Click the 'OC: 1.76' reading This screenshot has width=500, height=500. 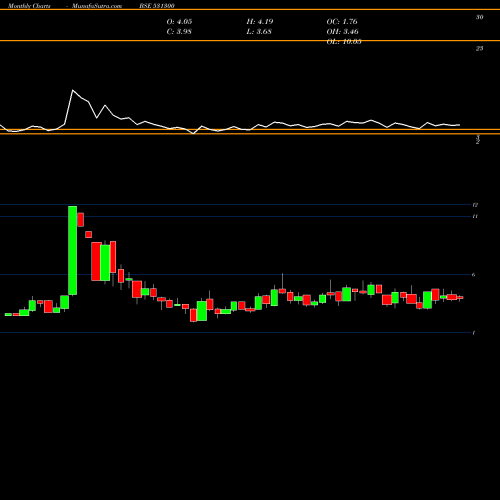342,22
